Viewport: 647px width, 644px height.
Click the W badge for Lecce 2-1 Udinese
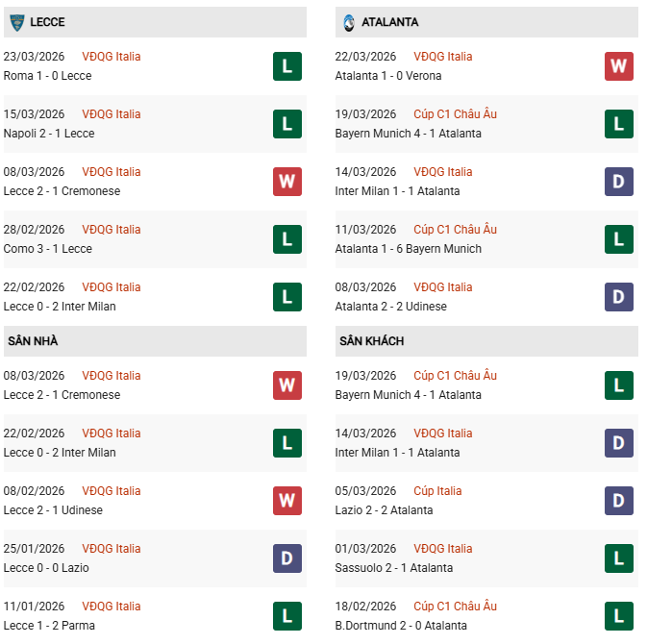(x=286, y=501)
